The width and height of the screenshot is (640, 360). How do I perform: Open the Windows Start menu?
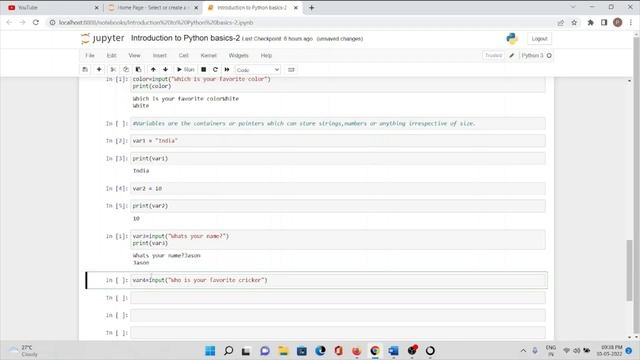210,351
